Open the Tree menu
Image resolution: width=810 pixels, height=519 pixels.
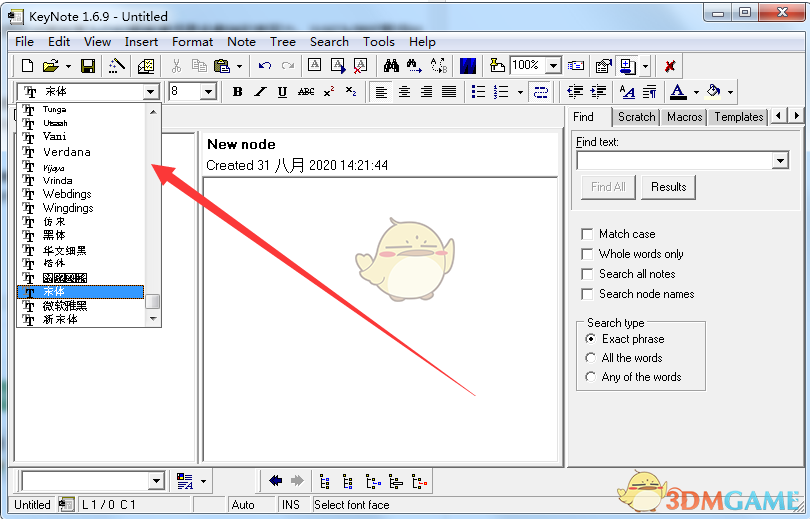(283, 42)
